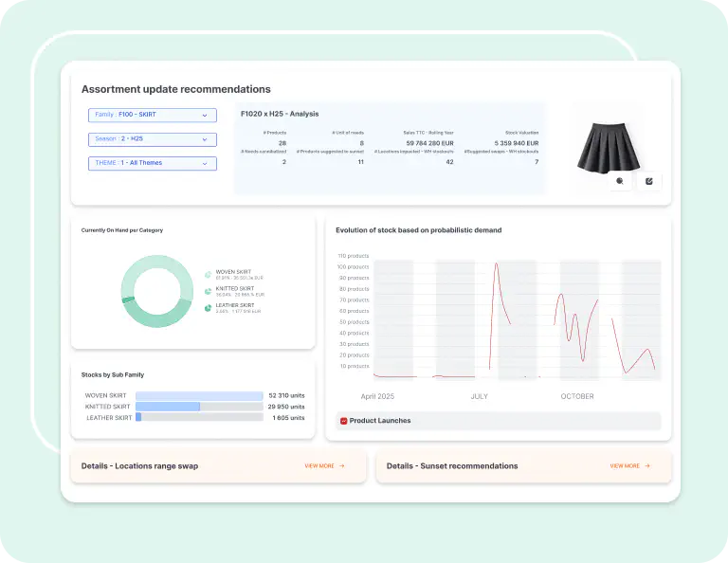Viewport: 728px width, 563px height.
Task: Open the THEME 1 - All Themes dropdown
Action: 153,163
